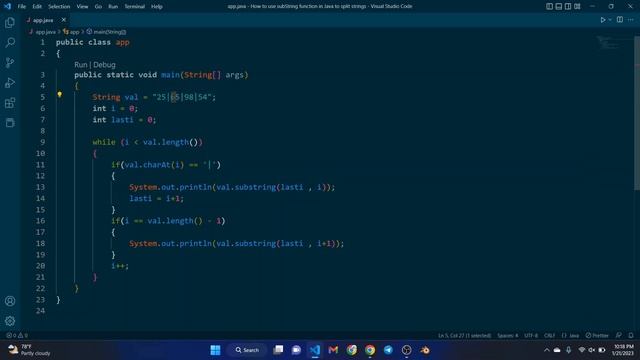This screenshot has width=640, height=360.
Task: Click app.java in the breadcrumb
Action: coord(45,31)
